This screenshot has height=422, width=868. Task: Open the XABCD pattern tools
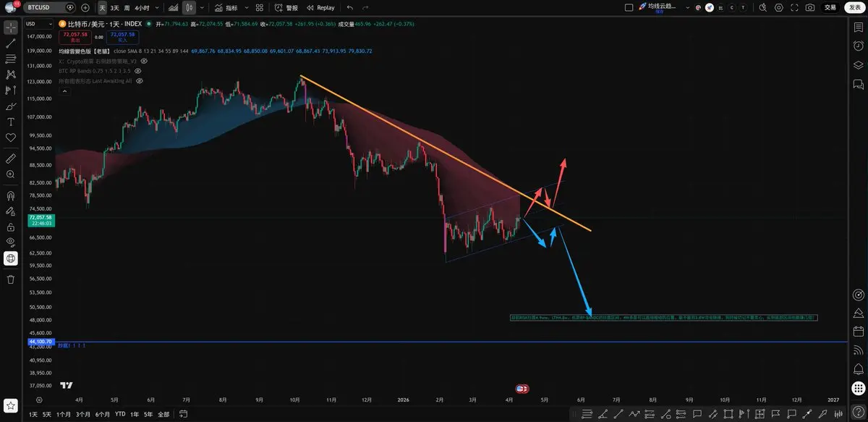10,75
